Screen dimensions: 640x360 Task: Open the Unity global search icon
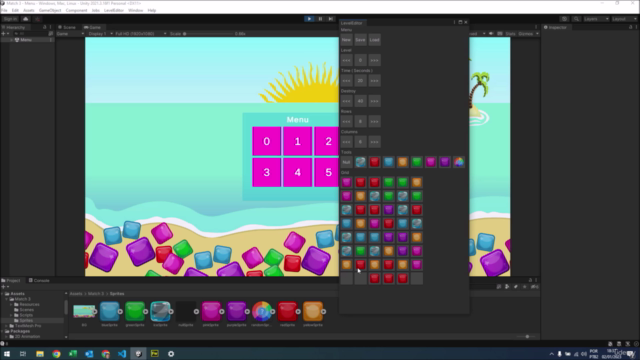(x=576, y=19)
